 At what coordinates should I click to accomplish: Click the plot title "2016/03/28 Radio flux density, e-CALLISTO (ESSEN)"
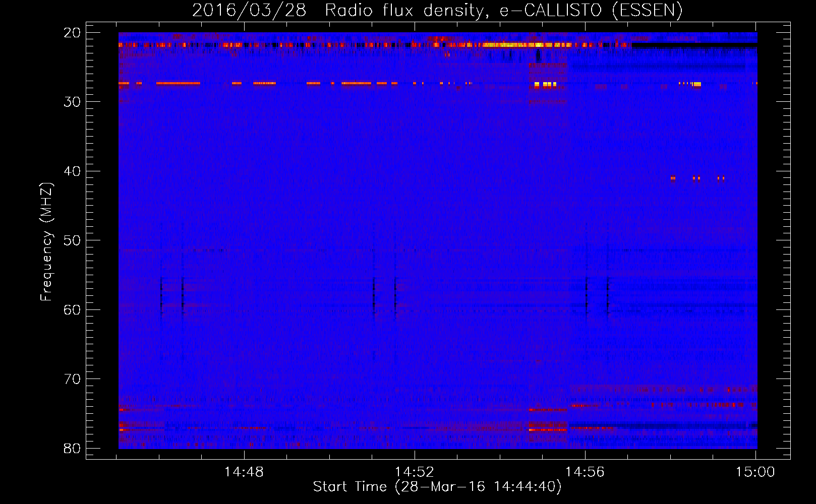pyautogui.click(x=437, y=10)
